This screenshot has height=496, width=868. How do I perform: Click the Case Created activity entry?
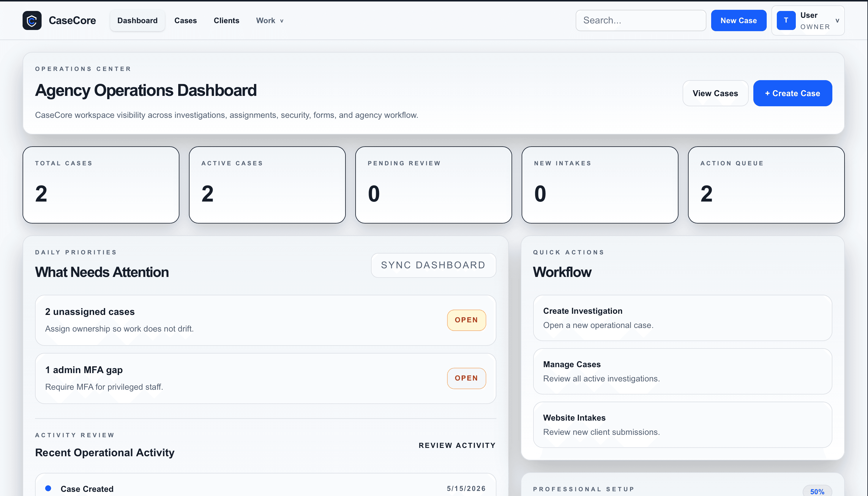point(266,485)
